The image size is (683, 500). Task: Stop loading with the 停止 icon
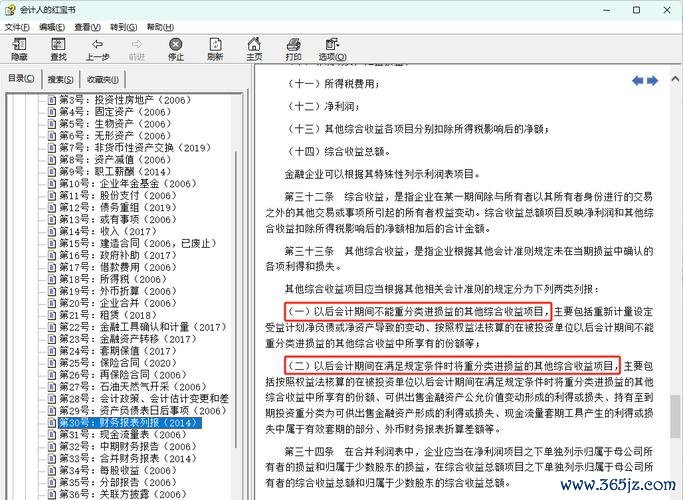(176, 44)
